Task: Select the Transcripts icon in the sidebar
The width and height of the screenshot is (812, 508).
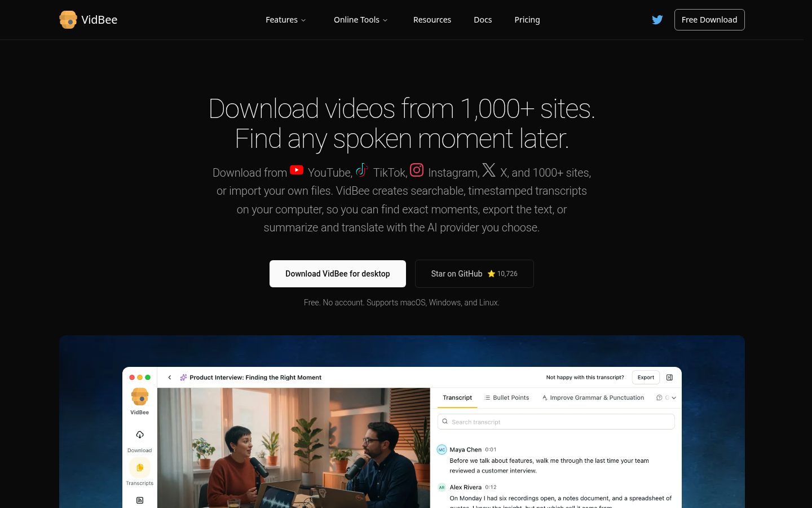Action: pyautogui.click(x=140, y=467)
